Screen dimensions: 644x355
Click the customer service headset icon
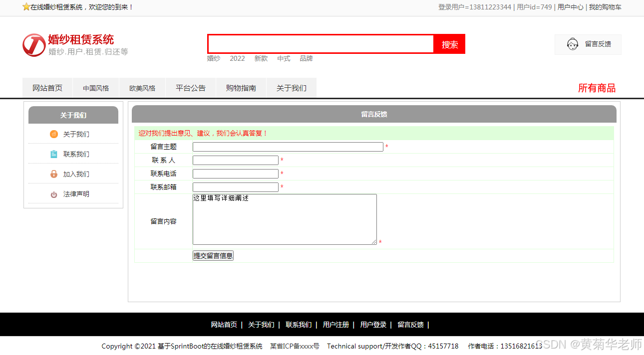tap(573, 44)
